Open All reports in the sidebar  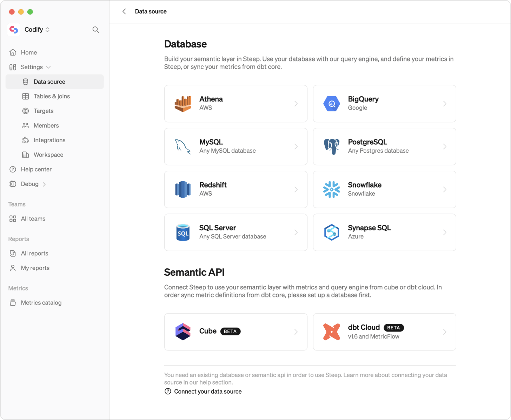(55, 254)
